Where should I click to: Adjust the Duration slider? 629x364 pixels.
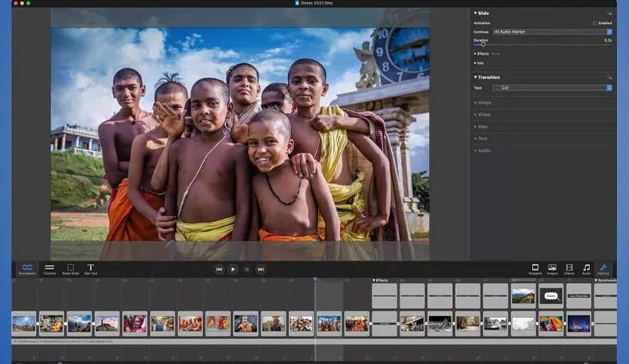pos(483,44)
